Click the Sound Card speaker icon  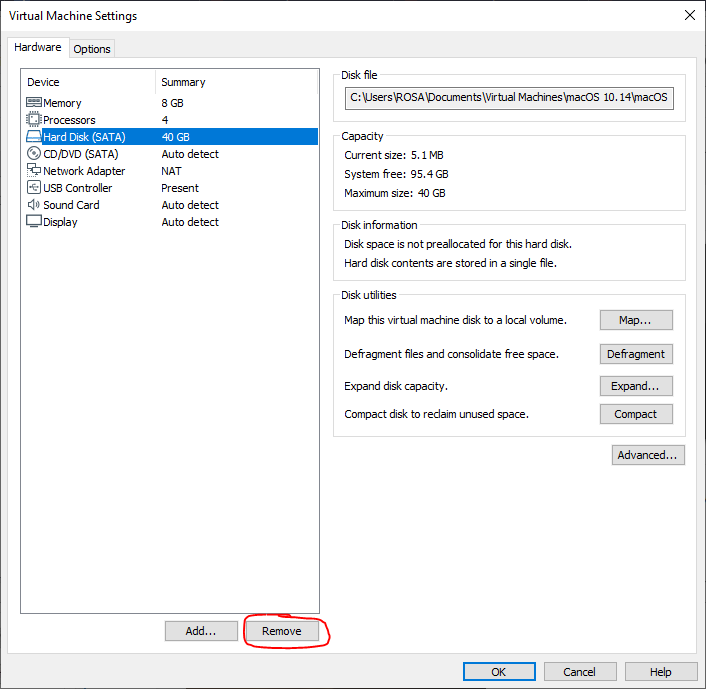coord(34,205)
